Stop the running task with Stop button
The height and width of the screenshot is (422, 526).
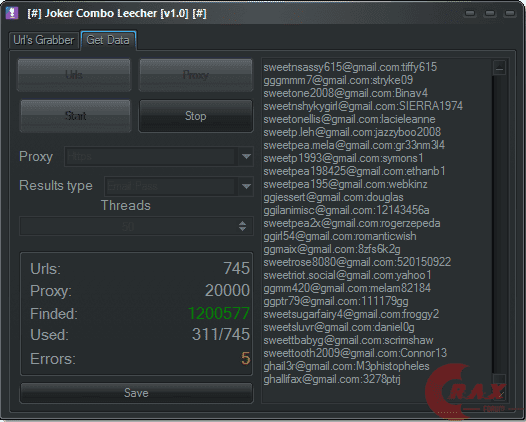[196, 116]
